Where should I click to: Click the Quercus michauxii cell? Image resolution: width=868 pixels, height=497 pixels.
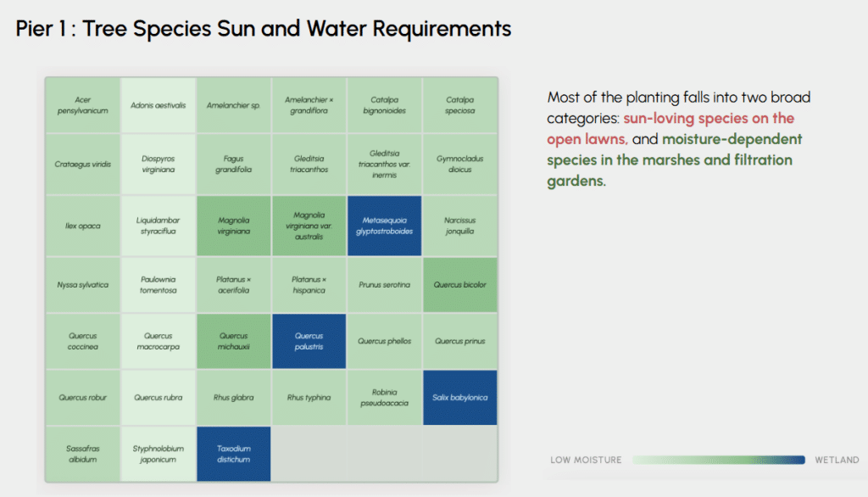[233, 342]
